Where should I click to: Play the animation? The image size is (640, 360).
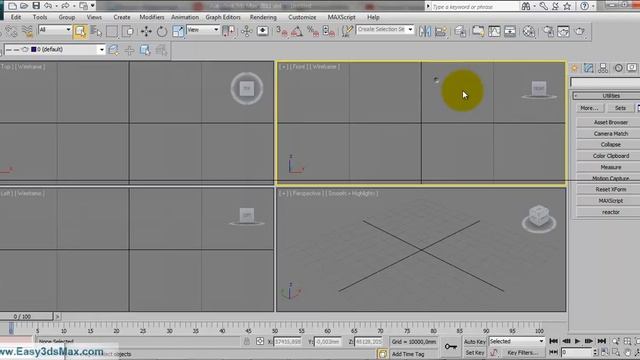pos(578,341)
